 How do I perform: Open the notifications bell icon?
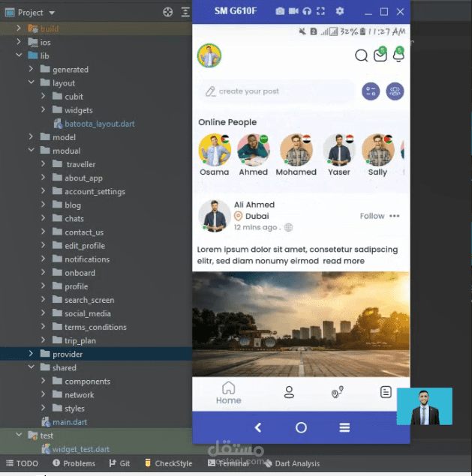[398, 55]
